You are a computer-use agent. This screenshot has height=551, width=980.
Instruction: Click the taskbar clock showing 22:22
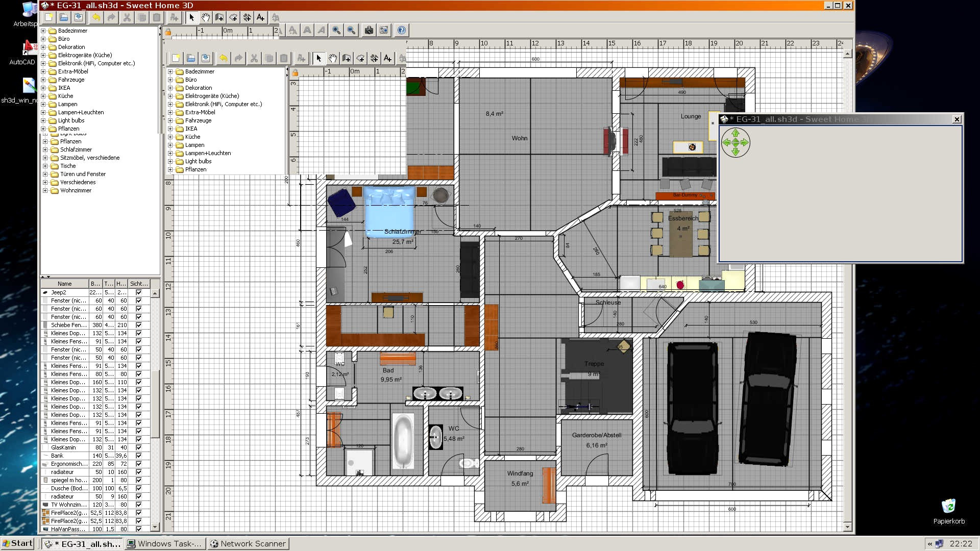[961, 544]
